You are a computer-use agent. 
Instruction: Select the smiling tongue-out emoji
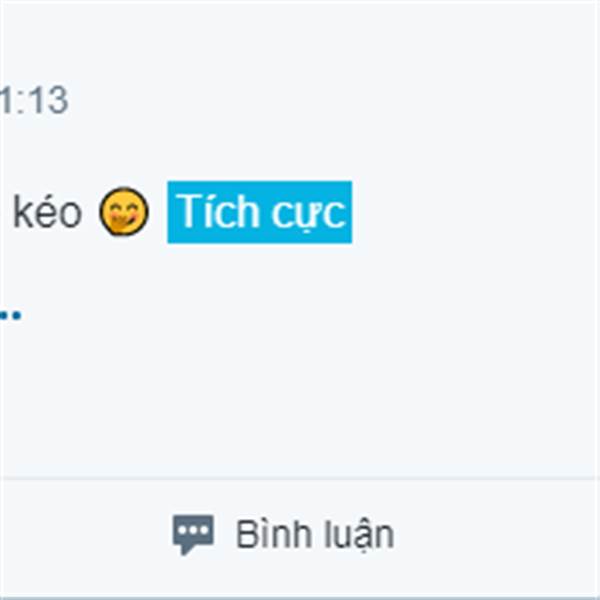click(x=124, y=211)
